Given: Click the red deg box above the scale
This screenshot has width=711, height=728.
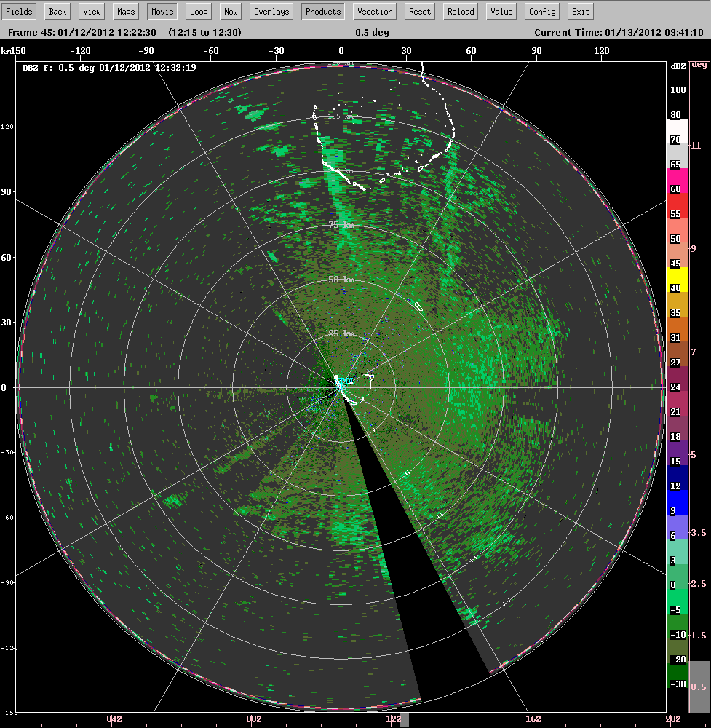Looking at the screenshot, I should click(701, 64).
